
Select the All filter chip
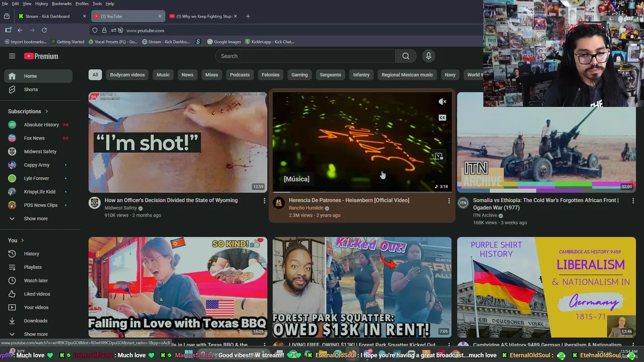point(95,75)
